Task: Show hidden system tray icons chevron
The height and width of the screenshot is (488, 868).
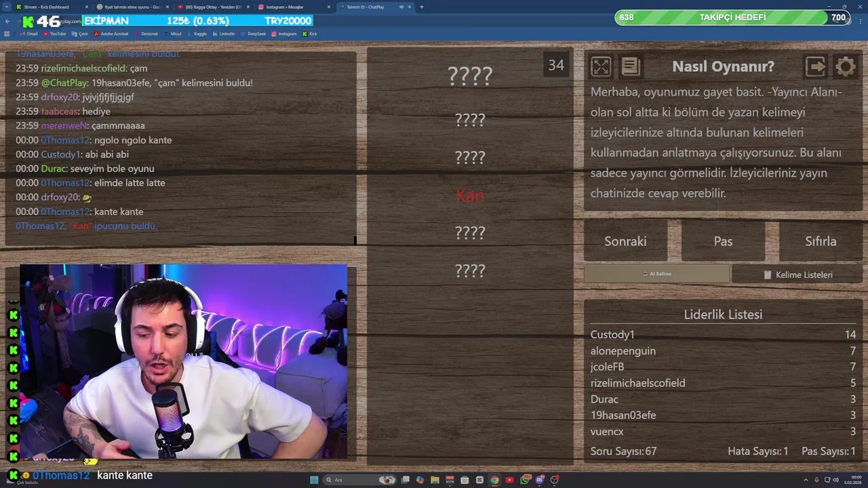Action: coord(806,480)
